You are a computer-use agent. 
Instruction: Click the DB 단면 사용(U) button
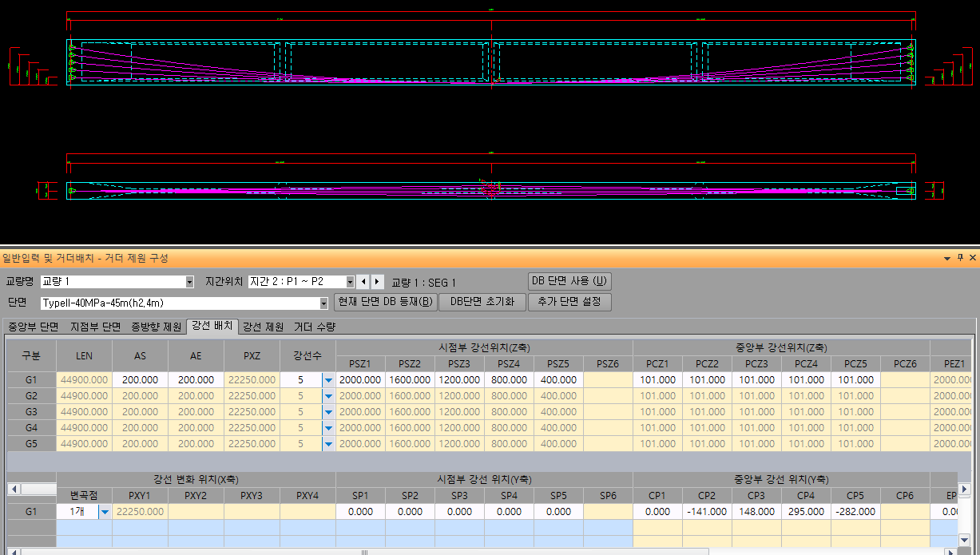point(569,281)
